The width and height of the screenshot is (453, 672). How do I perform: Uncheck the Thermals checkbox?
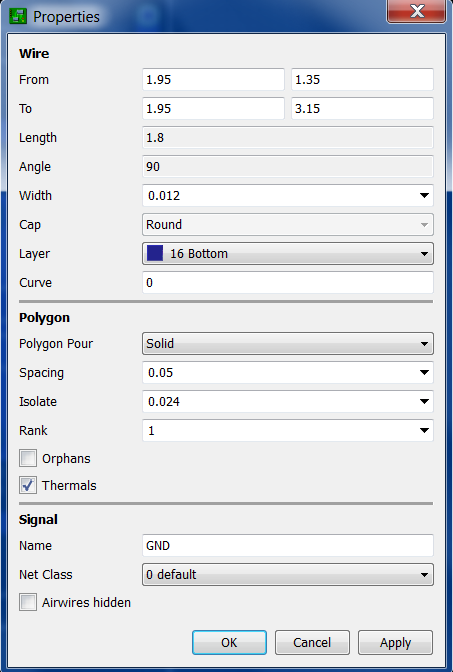28,485
